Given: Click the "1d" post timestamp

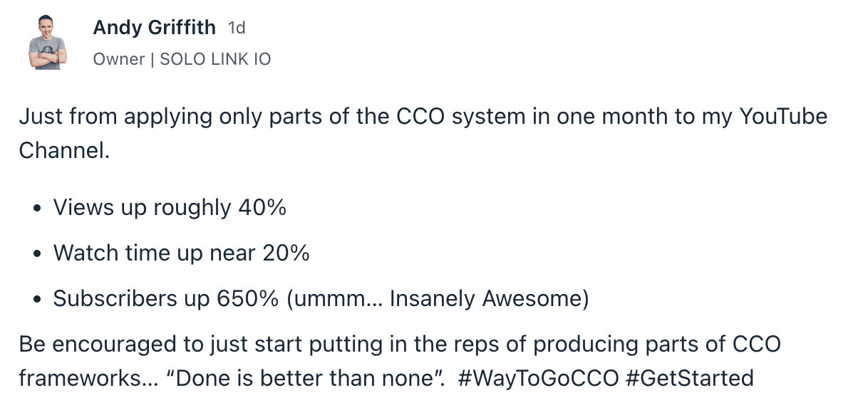Looking at the screenshot, I should [237, 28].
